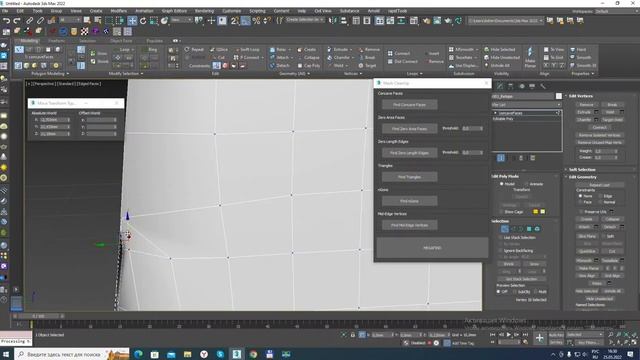Viewport: 640px width, 360px height.
Task: Open the project path dropdown in toolbar
Action: click(x=541, y=20)
